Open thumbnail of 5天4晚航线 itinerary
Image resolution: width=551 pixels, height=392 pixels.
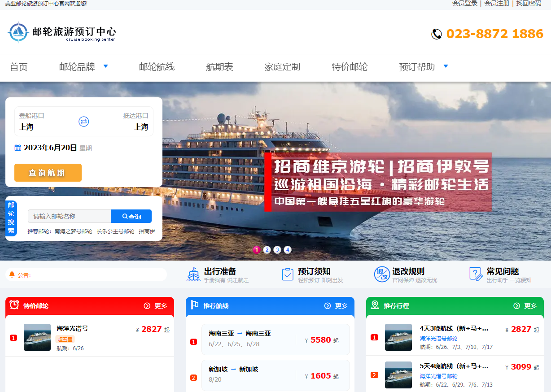[x=398, y=375]
